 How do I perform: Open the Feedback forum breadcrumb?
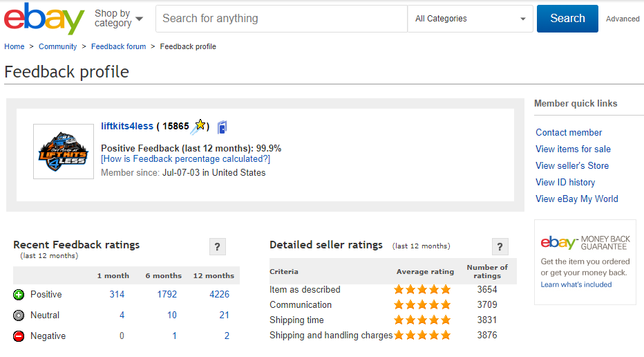point(118,46)
